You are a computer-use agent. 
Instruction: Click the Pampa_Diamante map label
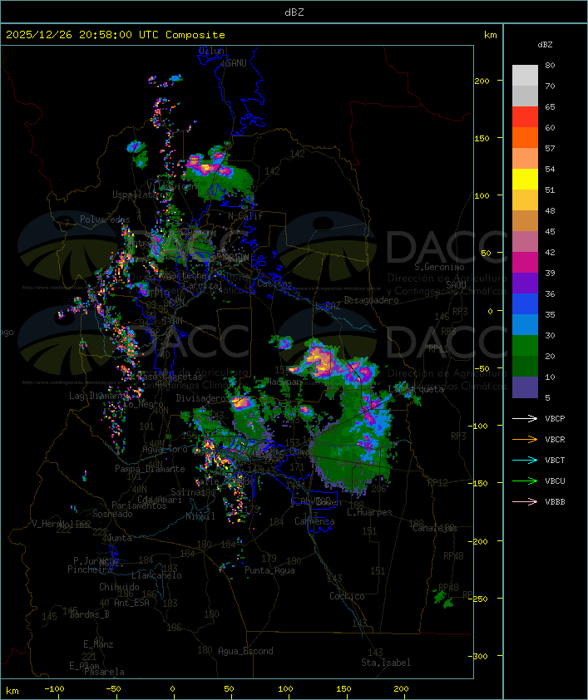click(150, 469)
